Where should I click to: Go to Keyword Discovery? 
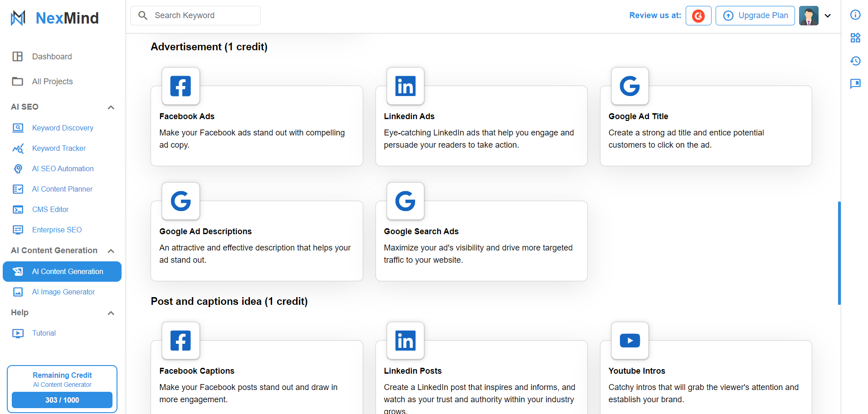tap(63, 128)
